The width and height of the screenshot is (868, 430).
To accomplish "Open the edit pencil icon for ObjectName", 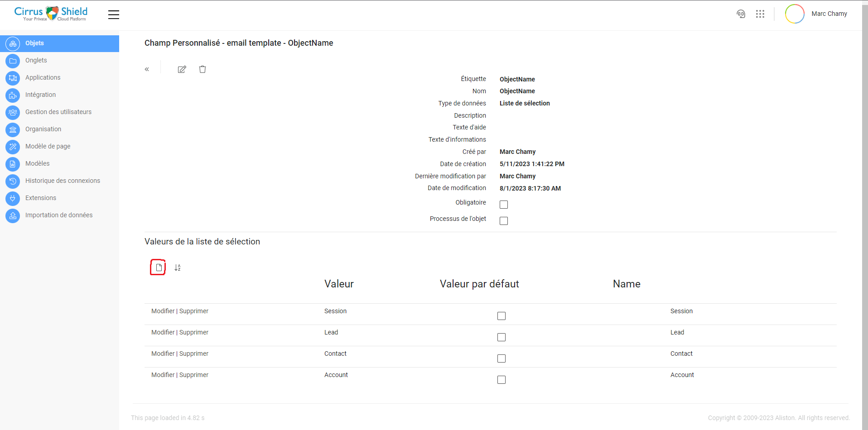I will 182,69.
